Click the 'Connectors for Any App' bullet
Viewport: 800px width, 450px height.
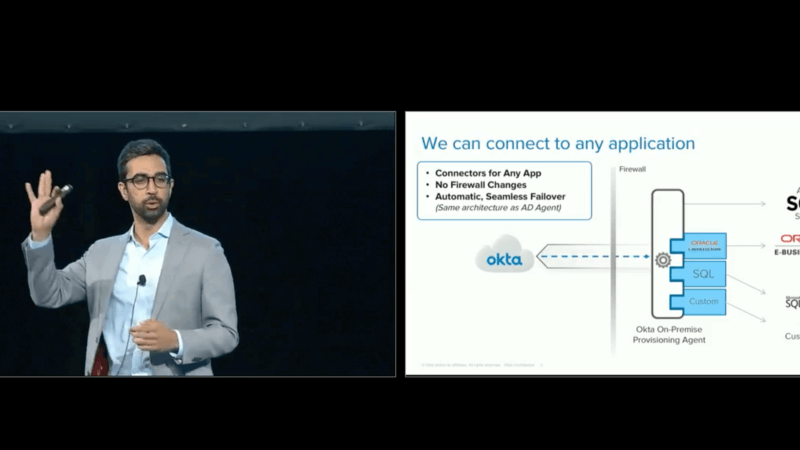480,172
